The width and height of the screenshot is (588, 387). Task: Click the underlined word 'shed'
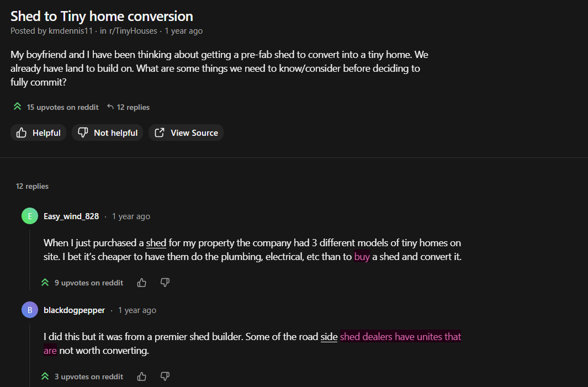point(156,243)
